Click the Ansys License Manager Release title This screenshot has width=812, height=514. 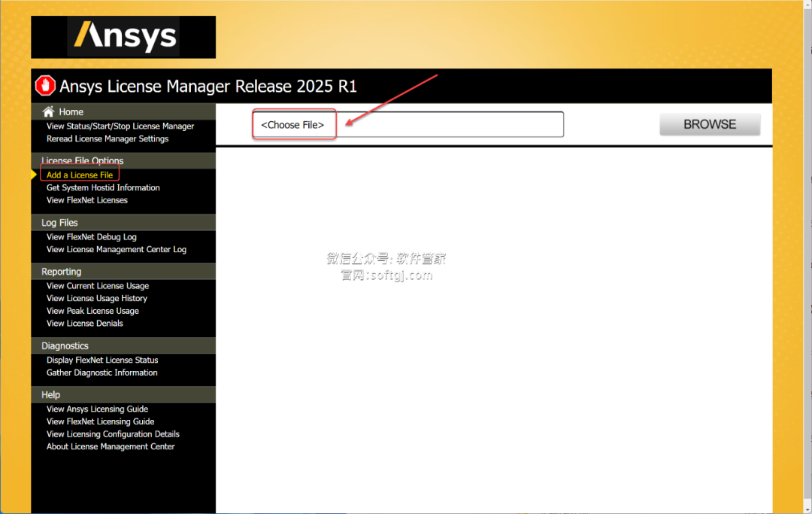coord(208,86)
